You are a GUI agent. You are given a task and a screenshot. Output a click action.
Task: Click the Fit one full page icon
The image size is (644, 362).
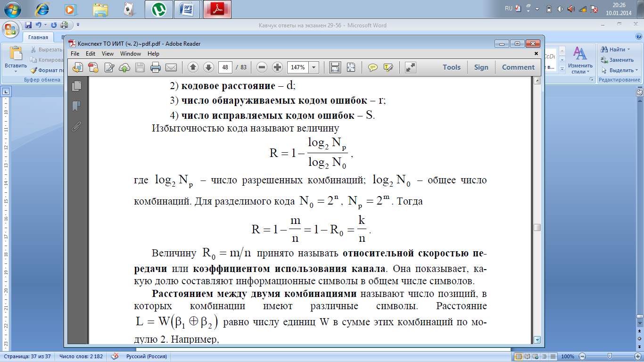tap(351, 67)
